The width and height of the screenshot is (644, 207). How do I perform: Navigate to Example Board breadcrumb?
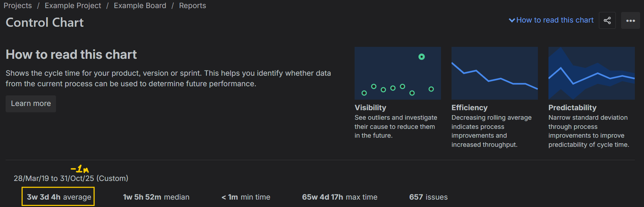click(140, 6)
